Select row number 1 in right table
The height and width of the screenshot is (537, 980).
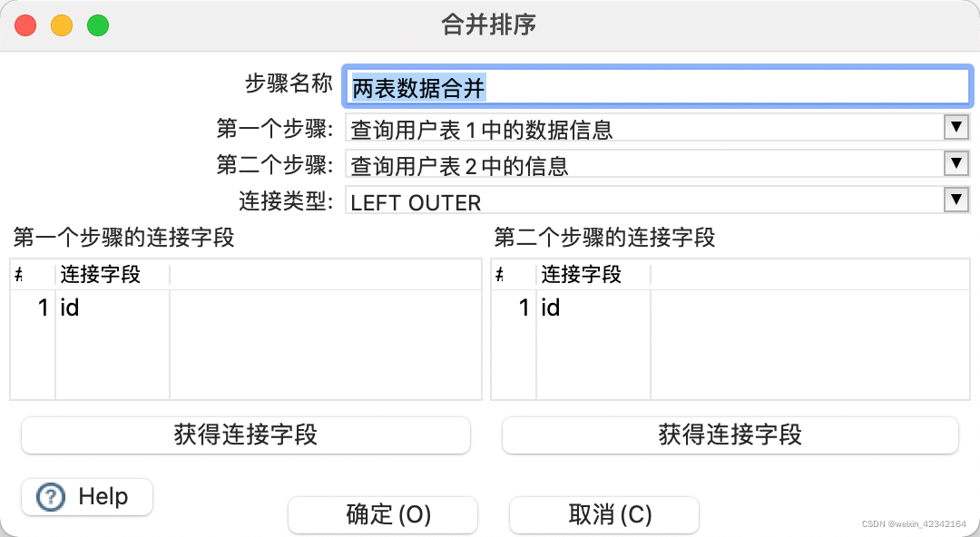(x=514, y=307)
